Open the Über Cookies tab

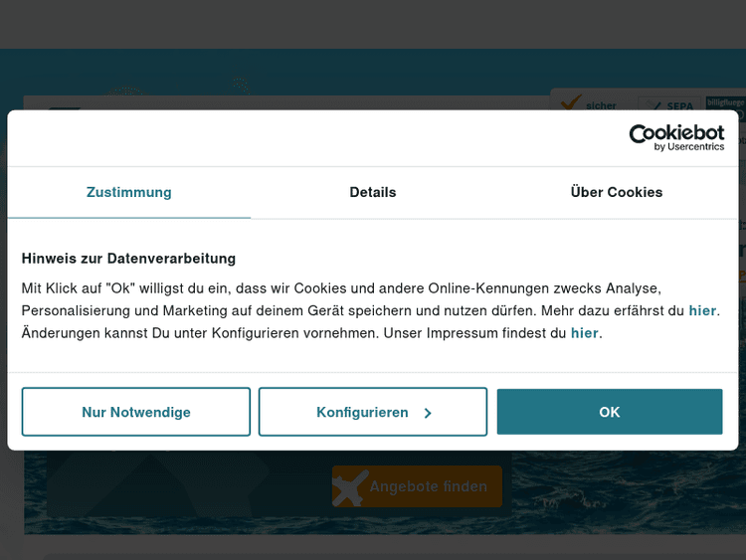click(616, 192)
